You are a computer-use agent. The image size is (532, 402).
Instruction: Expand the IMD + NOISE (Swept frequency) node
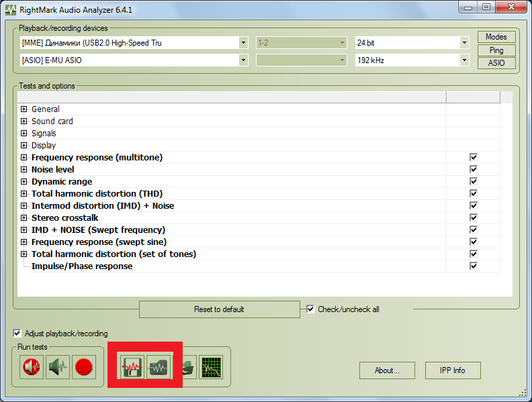[x=24, y=230]
